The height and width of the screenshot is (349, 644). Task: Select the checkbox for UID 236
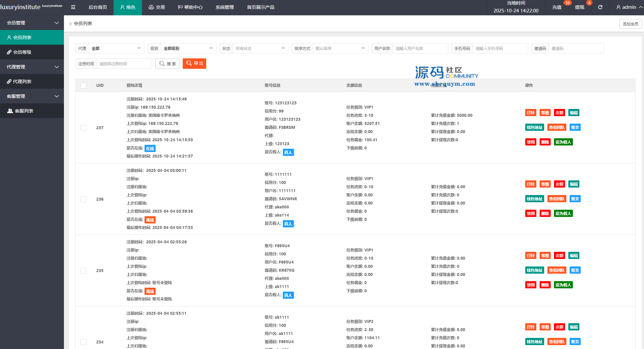(x=84, y=199)
